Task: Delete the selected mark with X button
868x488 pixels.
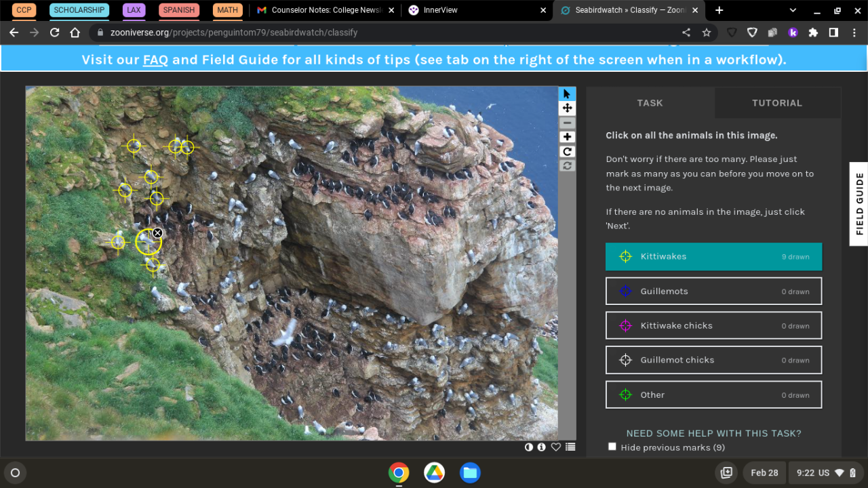Action: [x=157, y=233]
